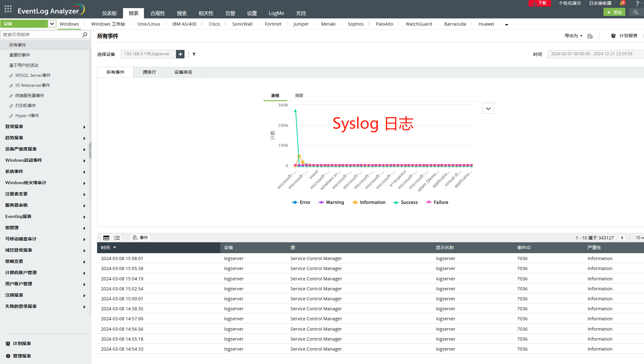Click the green 添加 button
The image size is (644, 364).
pyautogui.click(x=614, y=12)
